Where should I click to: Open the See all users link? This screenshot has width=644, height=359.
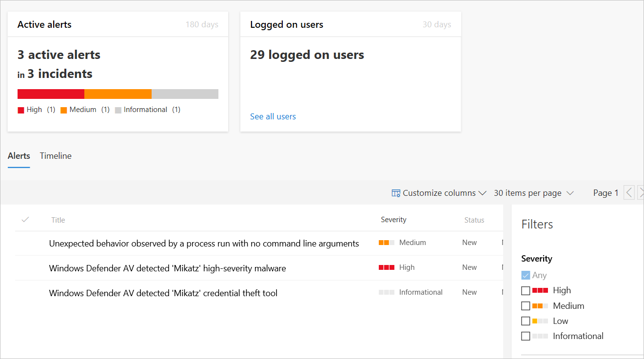pyautogui.click(x=273, y=116)
